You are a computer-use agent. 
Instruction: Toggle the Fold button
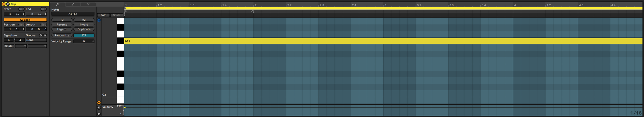[x=103, y=15]
